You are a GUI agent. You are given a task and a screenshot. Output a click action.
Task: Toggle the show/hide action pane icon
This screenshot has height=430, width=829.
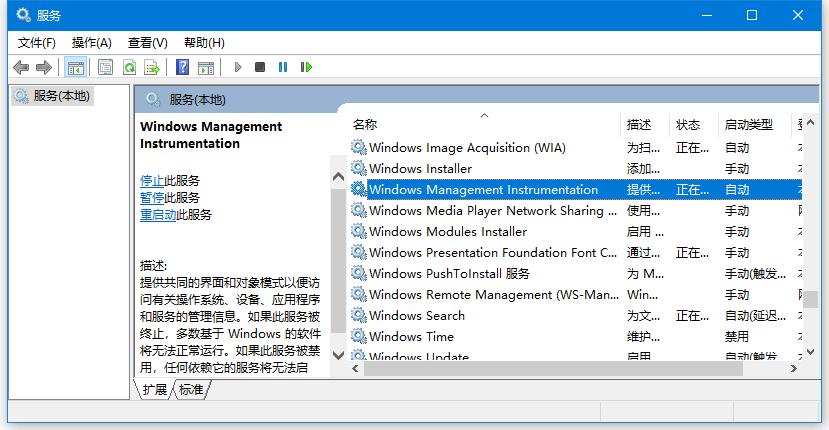[206, 67]
